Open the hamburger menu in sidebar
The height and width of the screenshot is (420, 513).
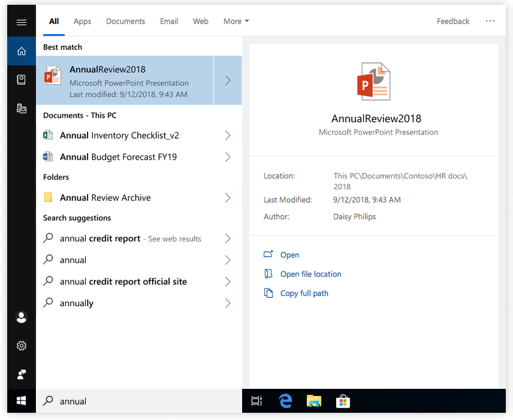click(x=21, y=22)
